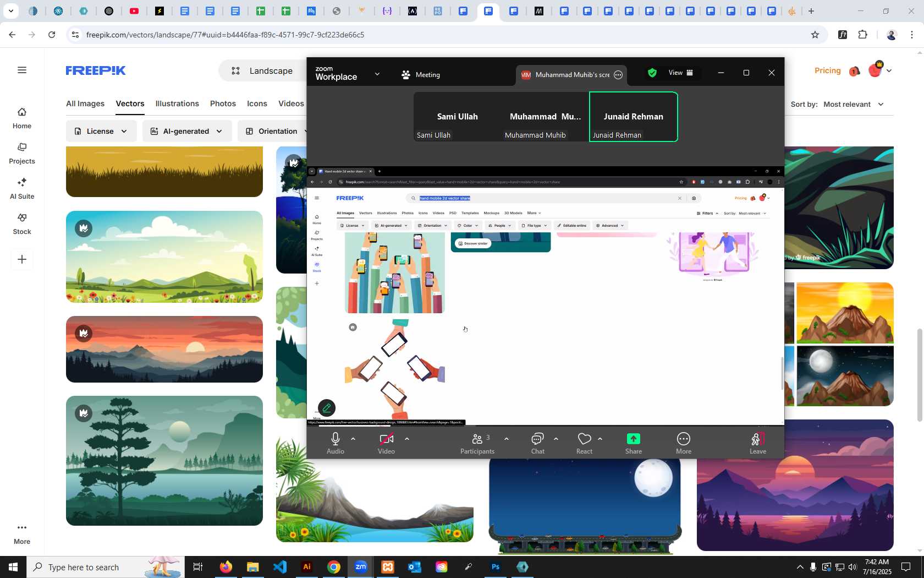Open a new Chrome tab
The height and width of the screenshot is (578, 924).
(x=811, y=11)
